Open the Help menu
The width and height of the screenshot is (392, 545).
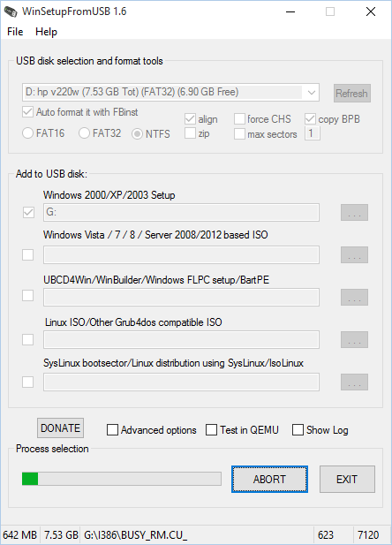point(46,32)
